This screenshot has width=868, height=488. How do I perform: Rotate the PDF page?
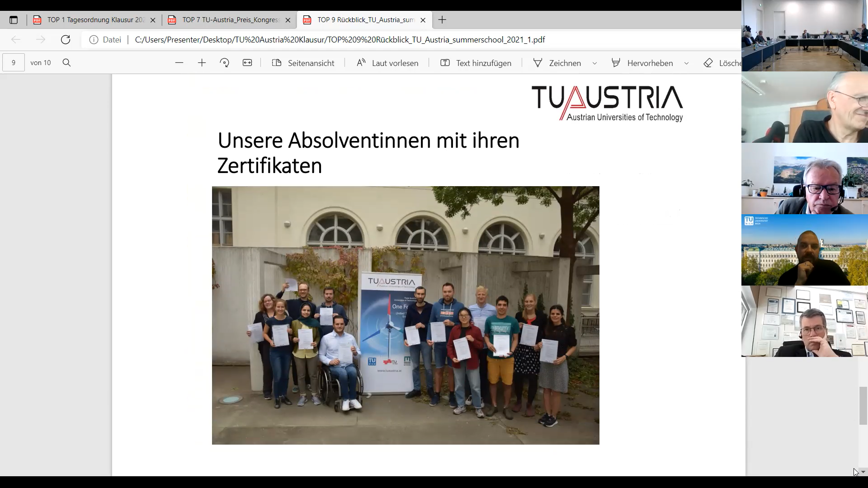(225, 63)
